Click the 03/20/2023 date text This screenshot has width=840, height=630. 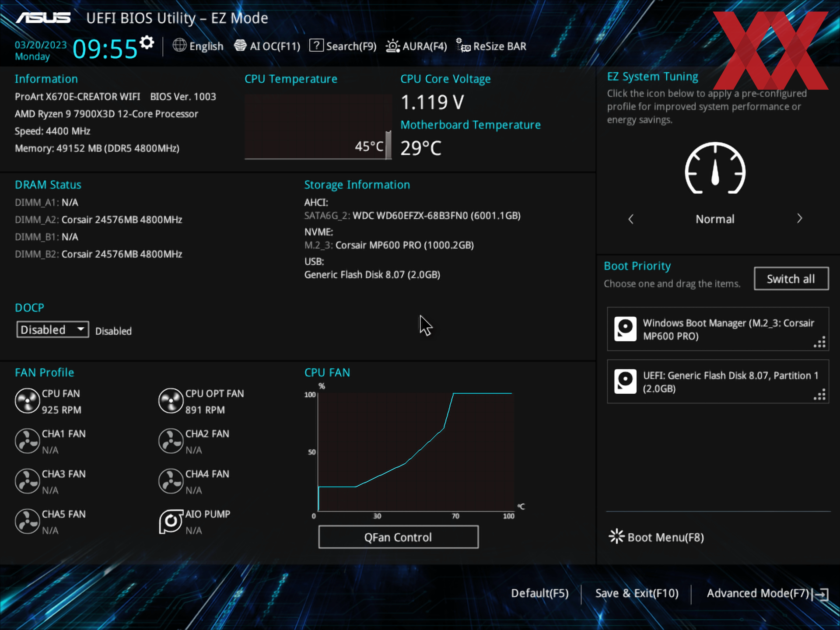(41, 45)
